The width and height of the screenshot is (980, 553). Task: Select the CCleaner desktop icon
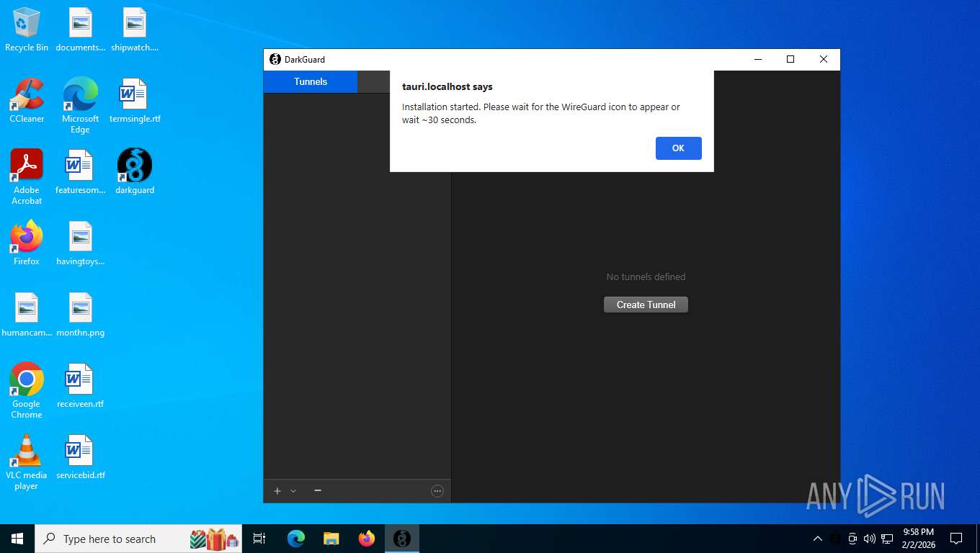[x=27, y=100]
